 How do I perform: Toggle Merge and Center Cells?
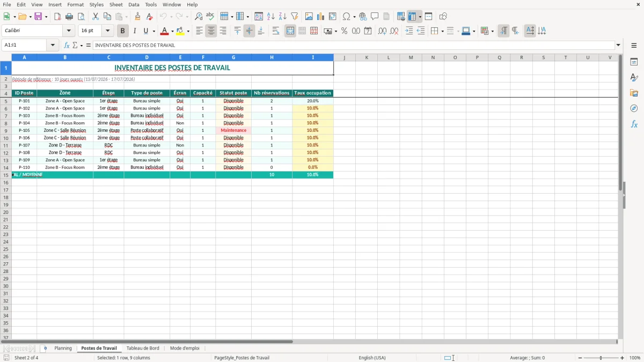click(290, 31)
